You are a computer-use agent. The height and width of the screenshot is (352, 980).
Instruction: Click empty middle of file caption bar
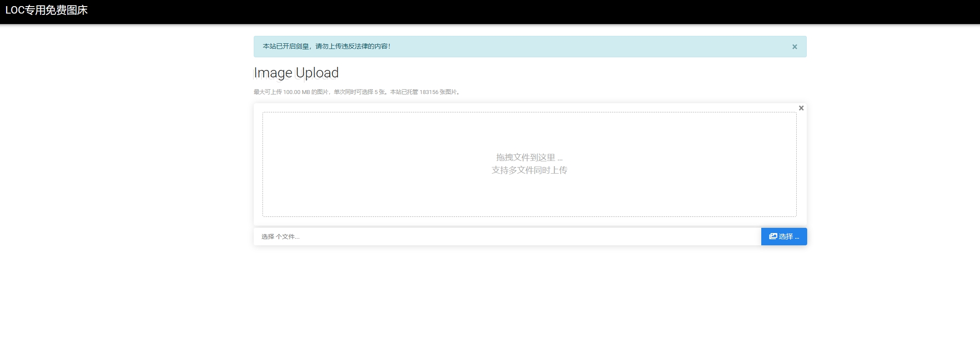tap(525, 237)
